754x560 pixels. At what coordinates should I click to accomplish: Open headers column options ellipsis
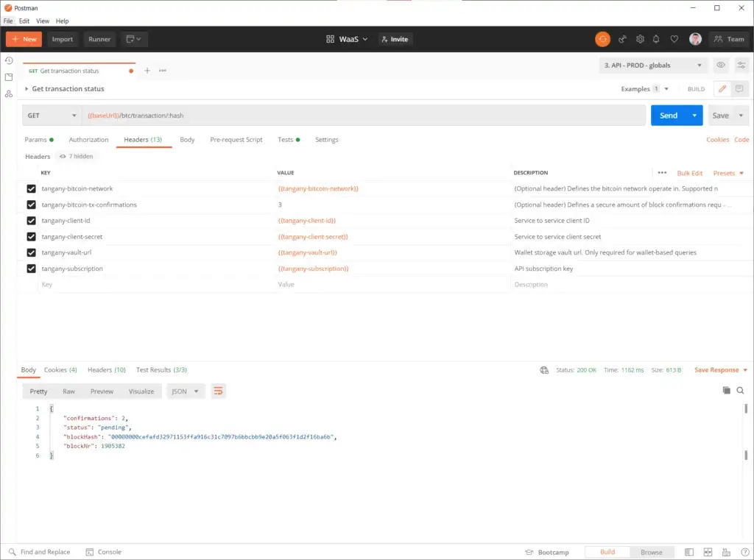point(662,173)
